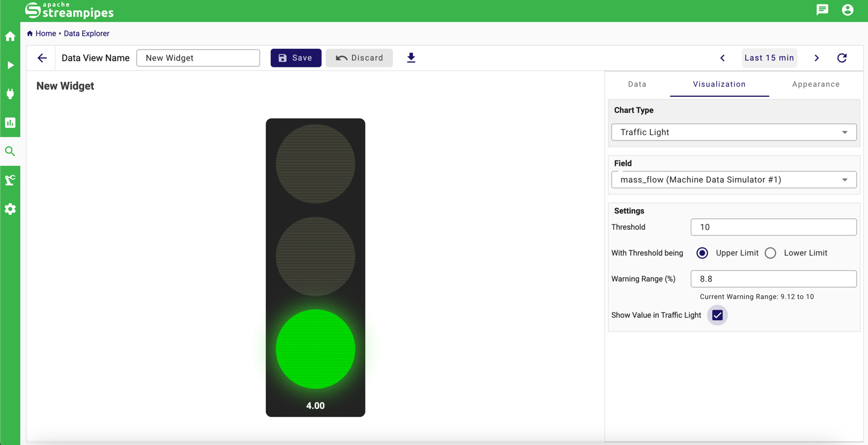
Task: Uncheck Show Value in Traffic Light
Action: click(717, 315)
